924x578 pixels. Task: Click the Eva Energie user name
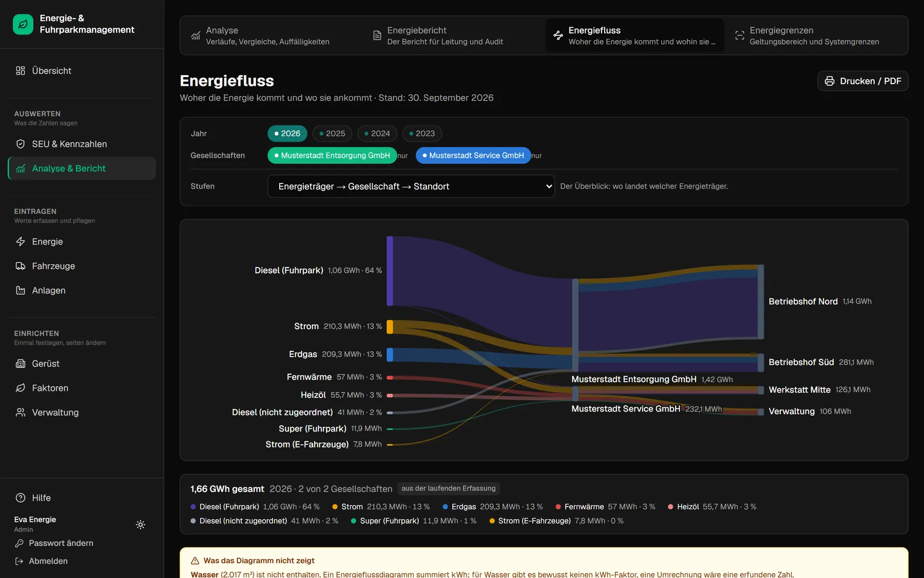35,520
